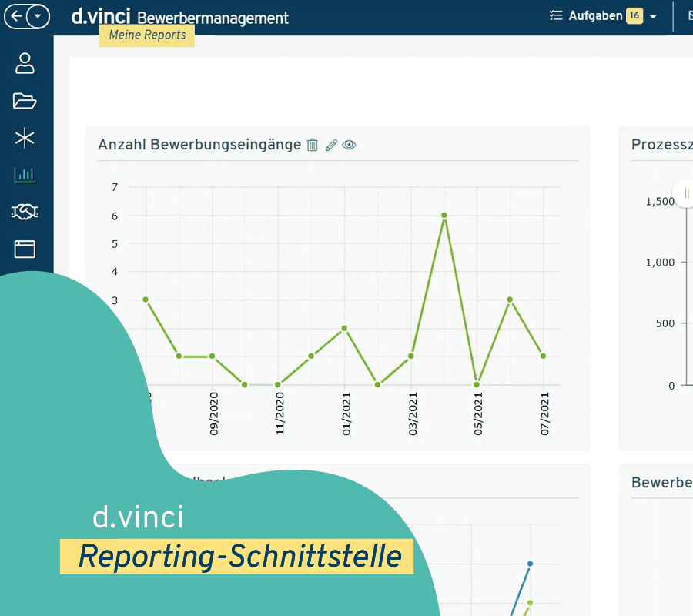Select the peak data point at value 6
Viewport: 693px width, 616px height.
(x=444, y=215)
